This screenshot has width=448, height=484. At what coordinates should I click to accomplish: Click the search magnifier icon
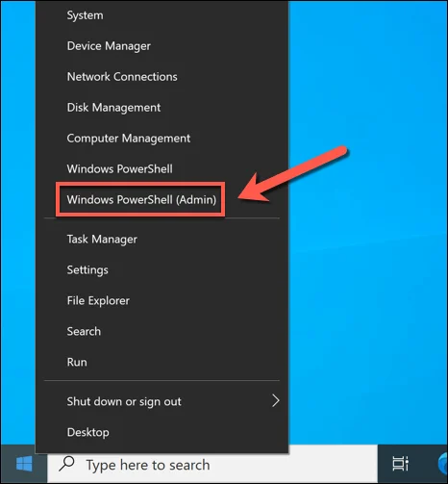point(66,464)
